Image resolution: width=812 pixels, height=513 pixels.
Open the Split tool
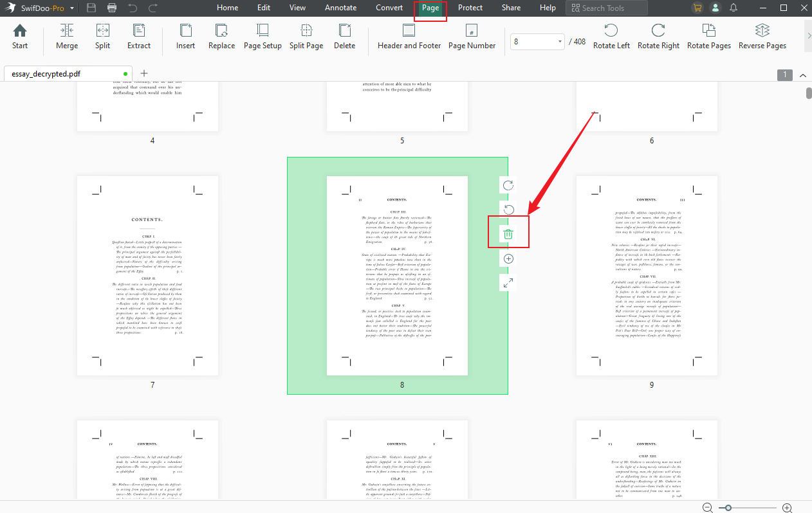point(103,37)
